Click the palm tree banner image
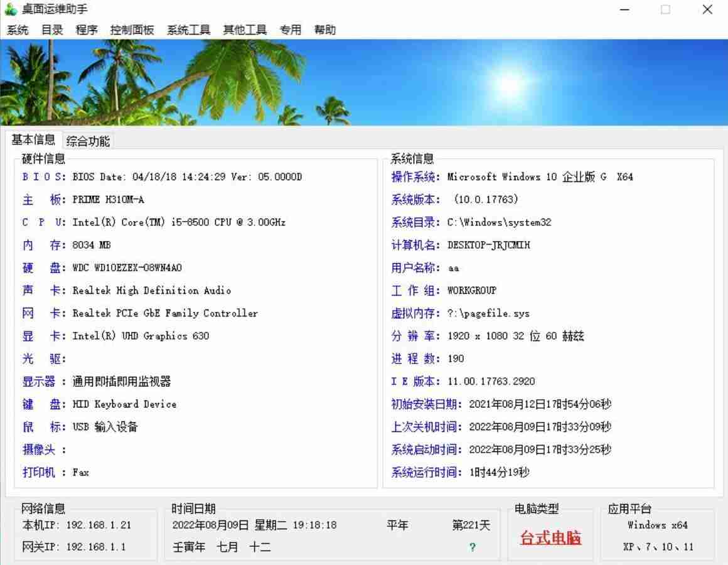Screen dimensions: 728x565 click(x=364, y=83)
